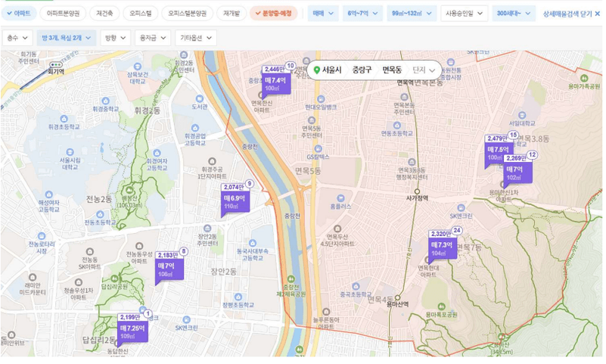This screenshot has height=364, width=606.
Task: Click the 서일대학교 map icon
Action: click(x=522, y=115)
